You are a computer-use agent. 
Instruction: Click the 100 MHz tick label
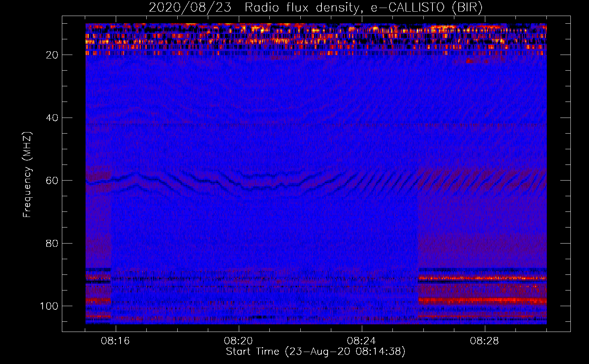pos(49,306)
